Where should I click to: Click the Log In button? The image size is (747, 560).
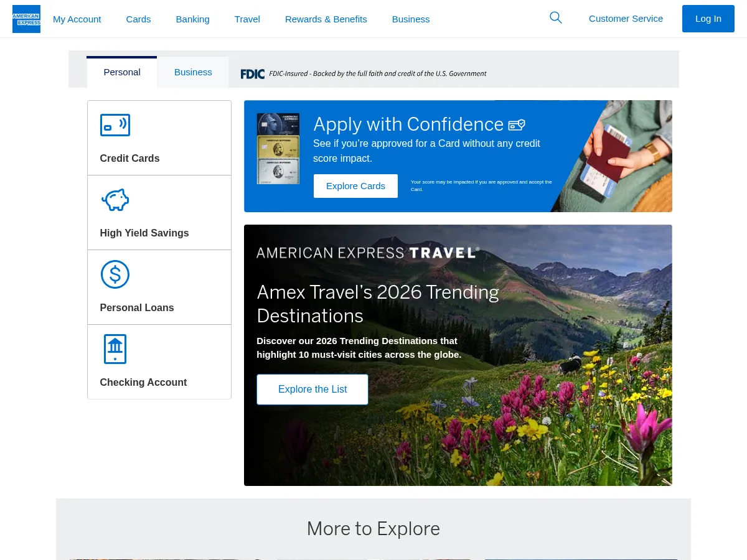pos(708,18)
